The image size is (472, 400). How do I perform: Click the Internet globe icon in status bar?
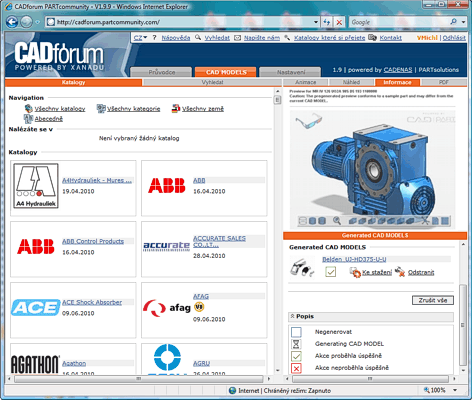pos(233,390)
